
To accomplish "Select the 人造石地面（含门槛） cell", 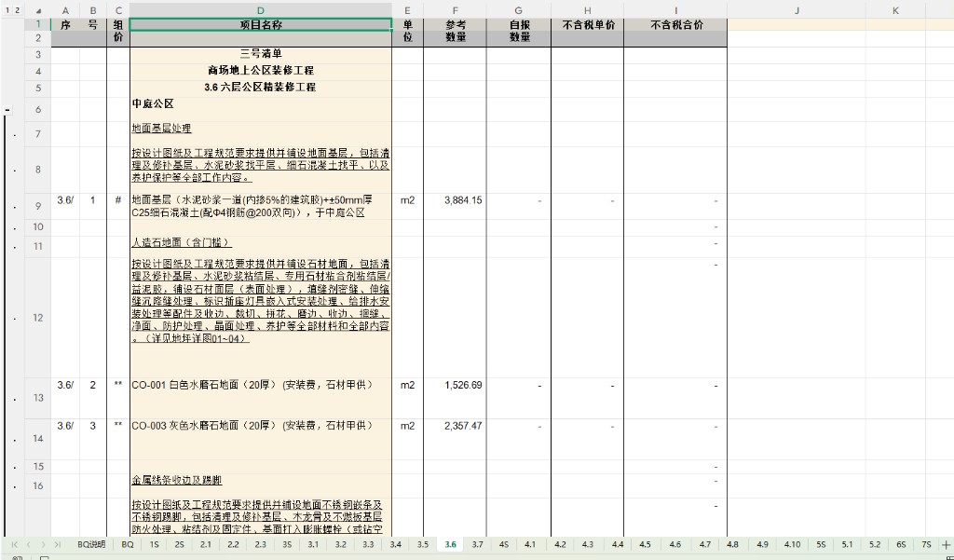I will (x=261, y=246).
